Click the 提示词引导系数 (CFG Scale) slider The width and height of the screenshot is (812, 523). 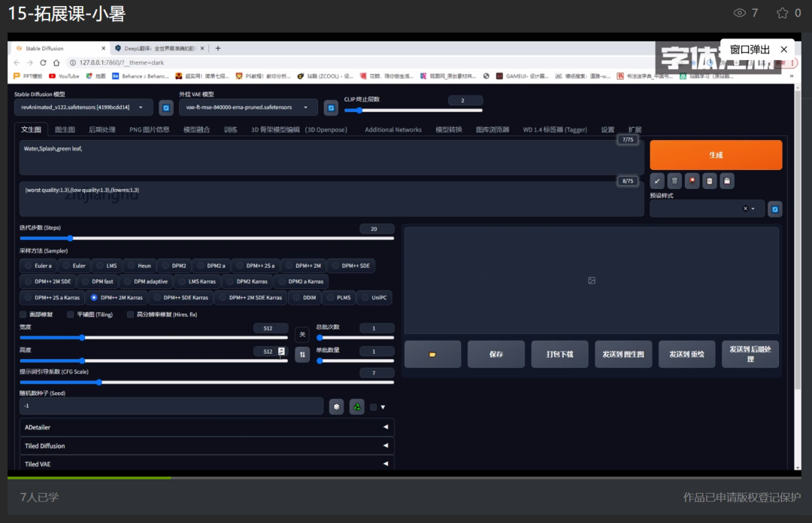point(207,382)
